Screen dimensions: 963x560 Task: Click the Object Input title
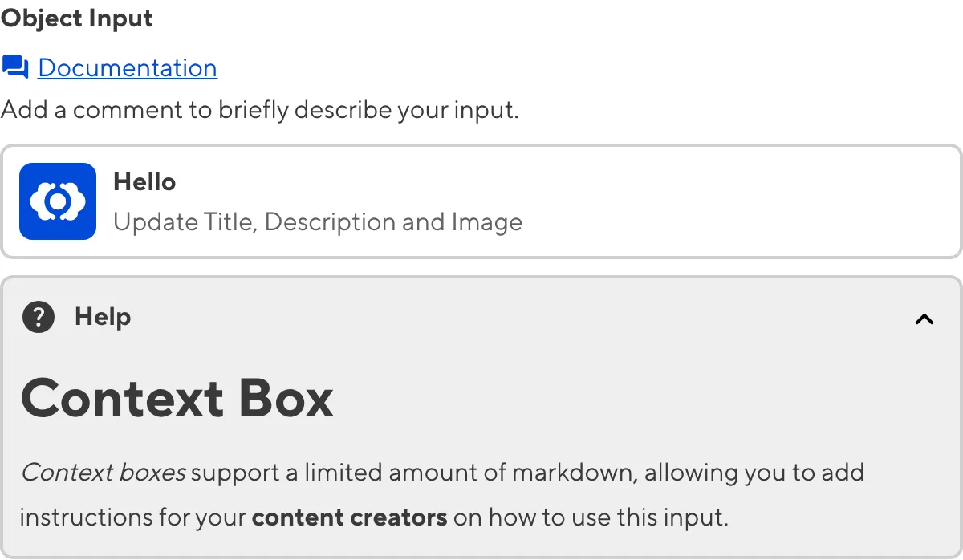coord(76,18)
